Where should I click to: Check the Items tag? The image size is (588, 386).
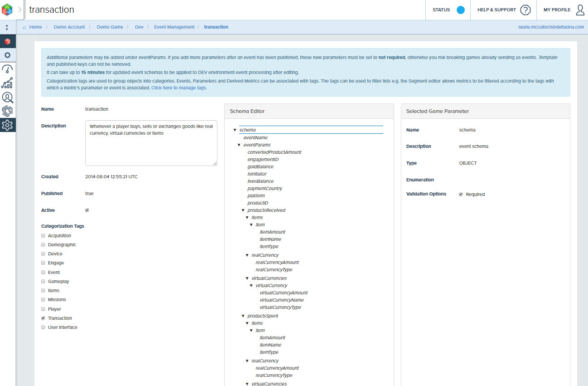[43, 291]
